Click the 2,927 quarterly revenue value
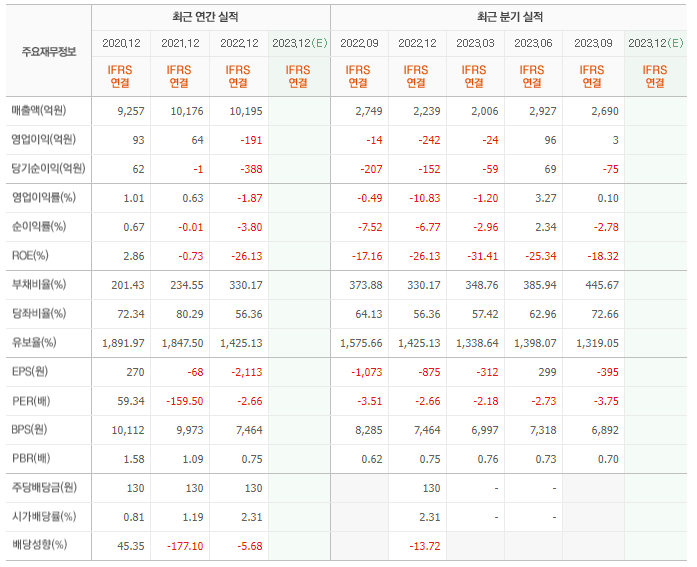 click(543, 111)
